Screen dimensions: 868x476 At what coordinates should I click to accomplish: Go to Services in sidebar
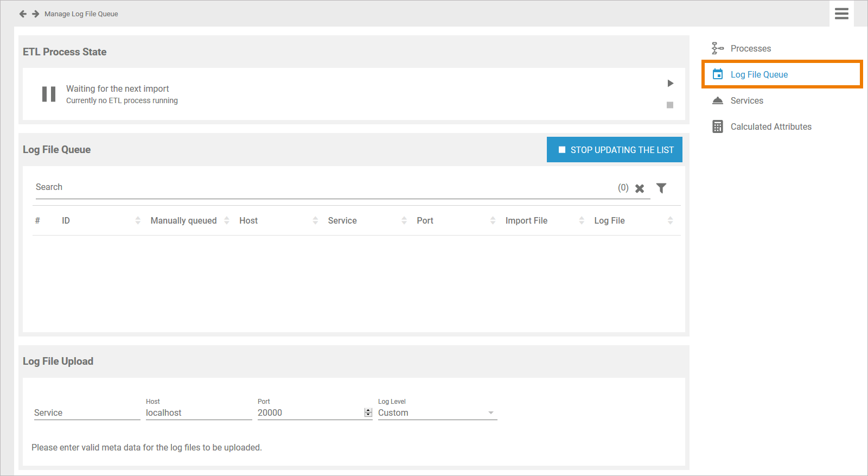pyautogui.click(x=746, y=101)
